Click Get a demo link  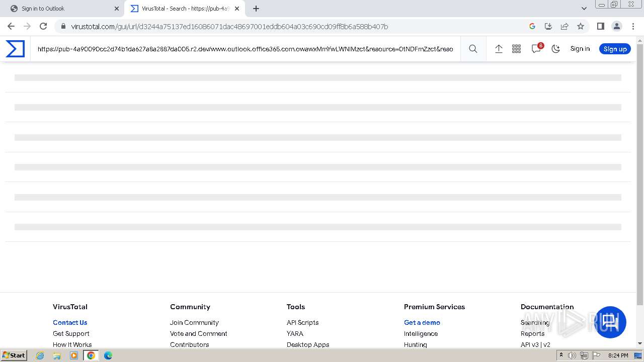pos(422,322)
